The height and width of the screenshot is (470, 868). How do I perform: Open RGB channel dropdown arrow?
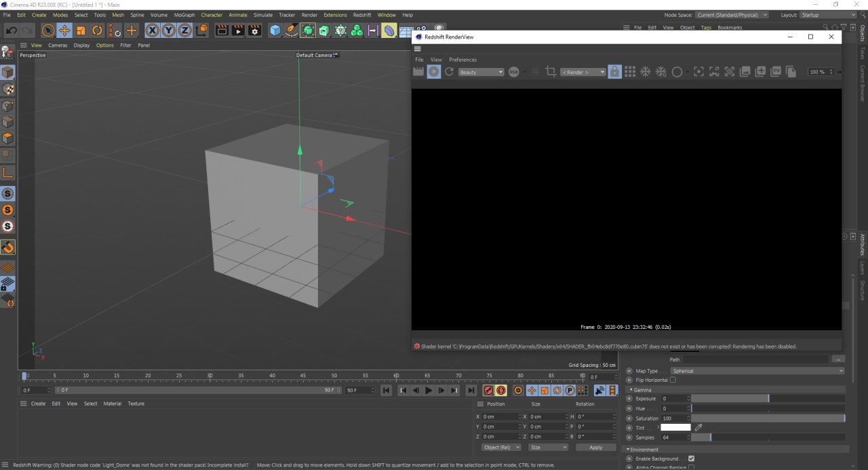point(526,72)
